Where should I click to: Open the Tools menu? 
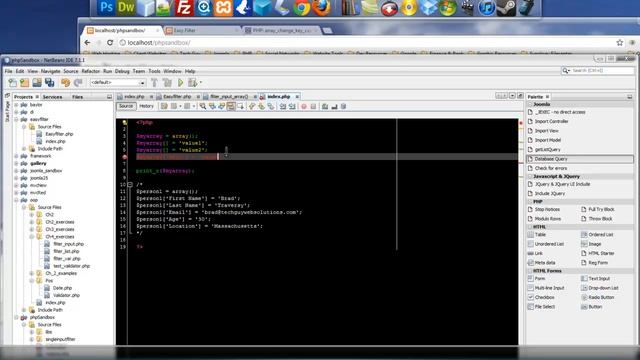click(x=154, y=71)
